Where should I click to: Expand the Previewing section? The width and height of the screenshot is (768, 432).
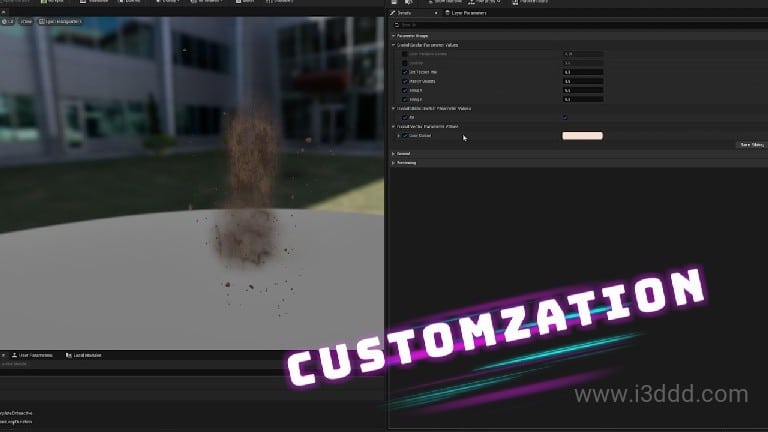(x=393, y=163)
